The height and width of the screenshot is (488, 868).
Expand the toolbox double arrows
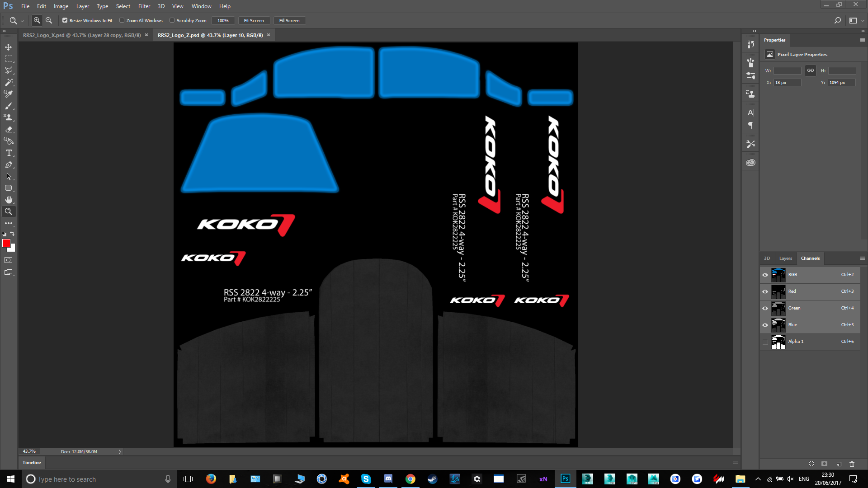4,31
